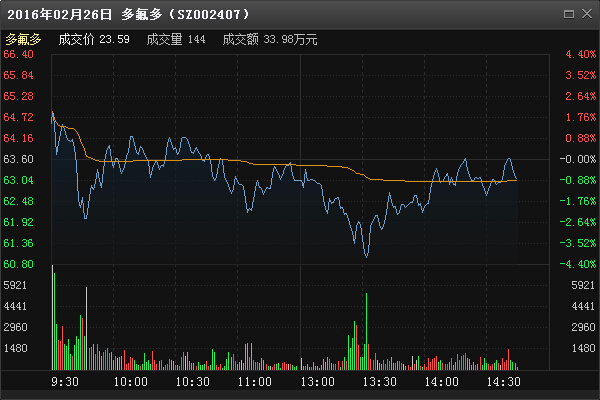Click the 4.40% percent axis label
Viewport: 600px width, 400px height.
(580, 54)
